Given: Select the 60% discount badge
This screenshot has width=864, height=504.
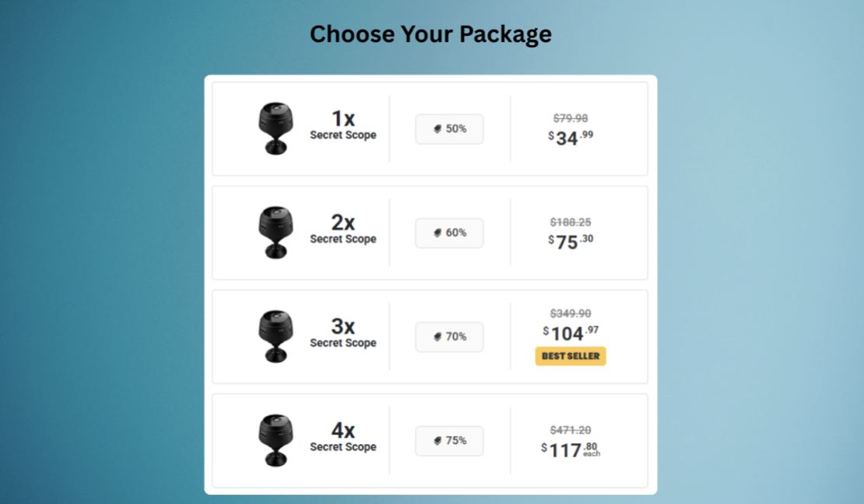Looking at the screenshot, I should [x=449, y=233].
